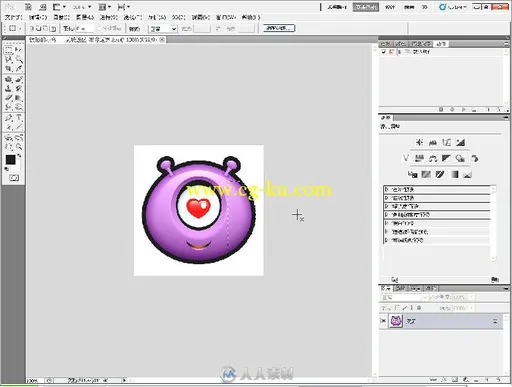Click the Refine Edge button

(x=279, y=28)
